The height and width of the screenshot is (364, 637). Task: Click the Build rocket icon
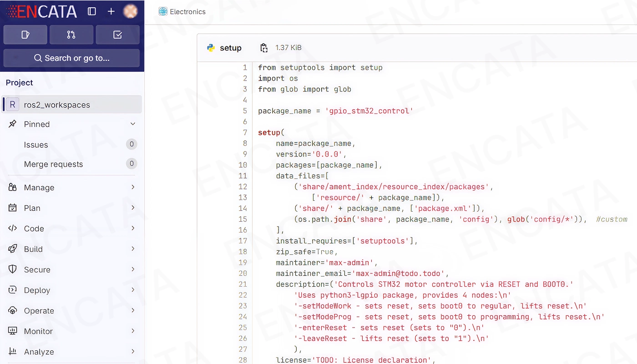tap(13, 249)
